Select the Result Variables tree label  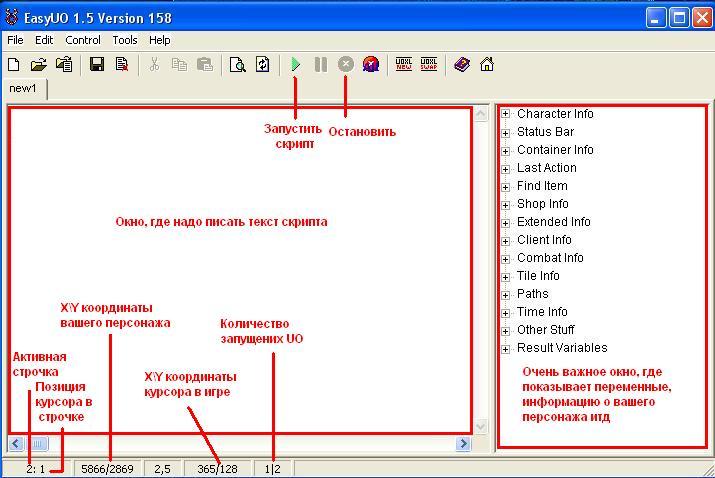pos(562,348)
